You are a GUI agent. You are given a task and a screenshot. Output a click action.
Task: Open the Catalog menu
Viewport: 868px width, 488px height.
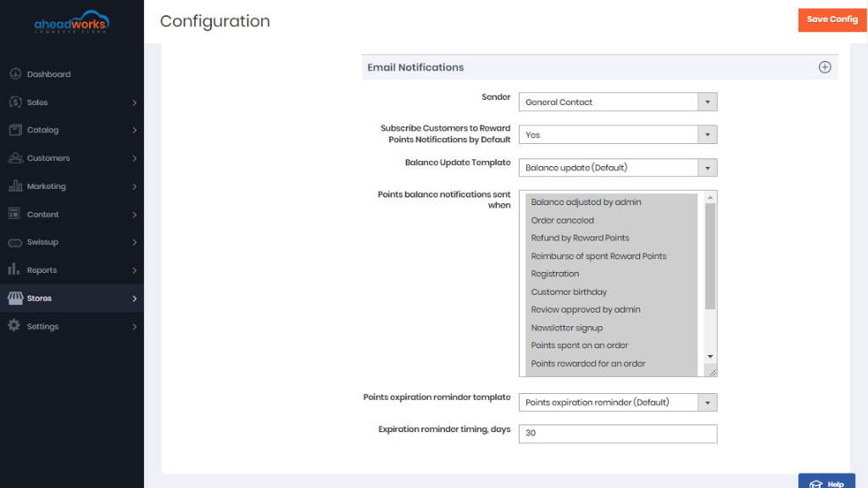click(72, 130)
